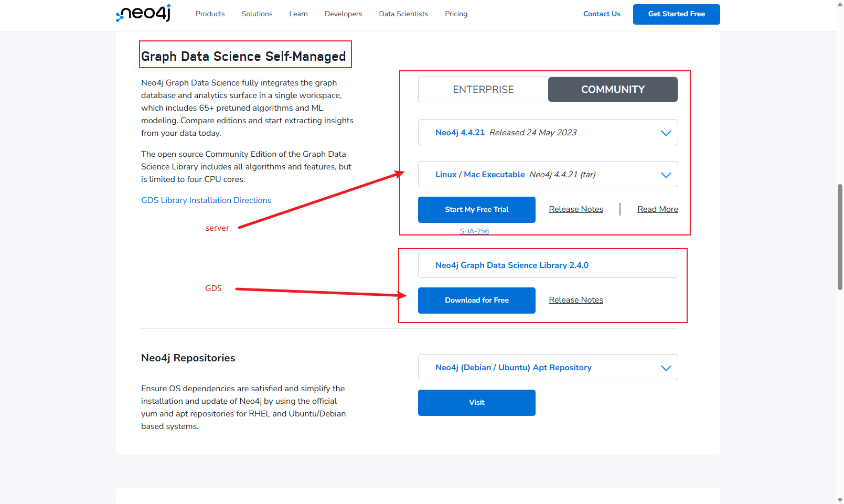The width and height of the screenshot is (844, 504).
Task: Click the Neo4j Repositories heading
Action: pyautogui.click(x=188, y=358)
